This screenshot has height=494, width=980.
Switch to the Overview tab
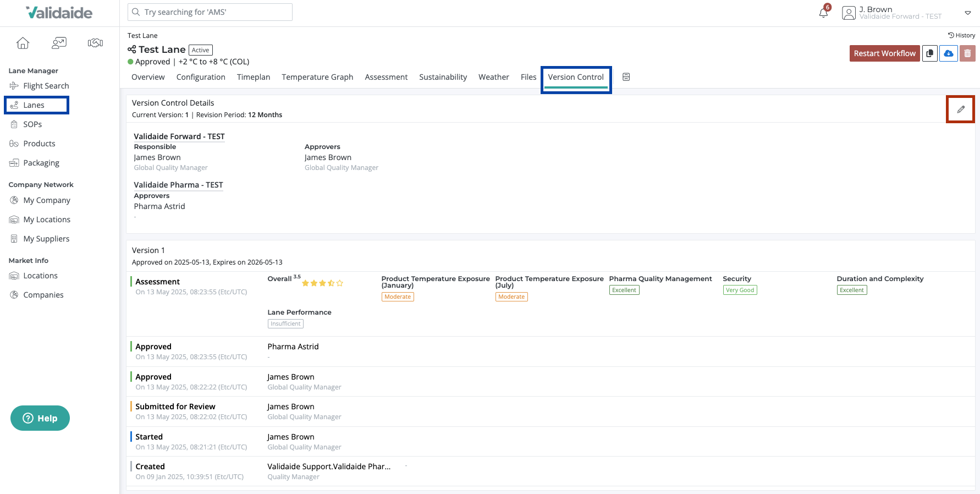pyautogui.click(x=148, y=77)
